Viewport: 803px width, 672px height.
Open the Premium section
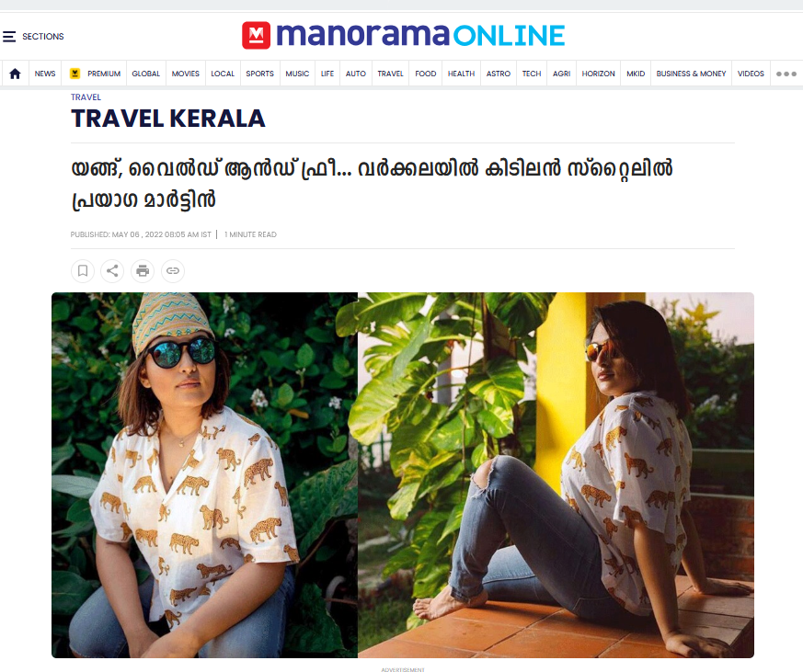(x=95, y=74)
